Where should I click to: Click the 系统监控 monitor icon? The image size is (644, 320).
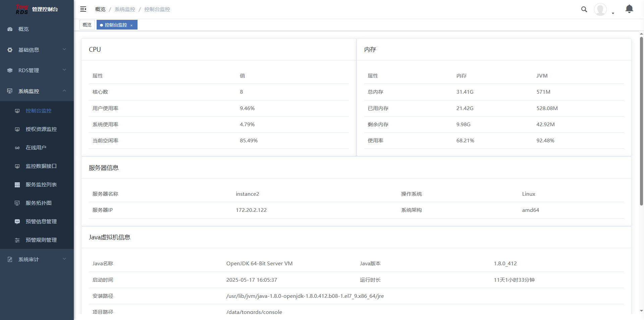click(x=10, y=91)
